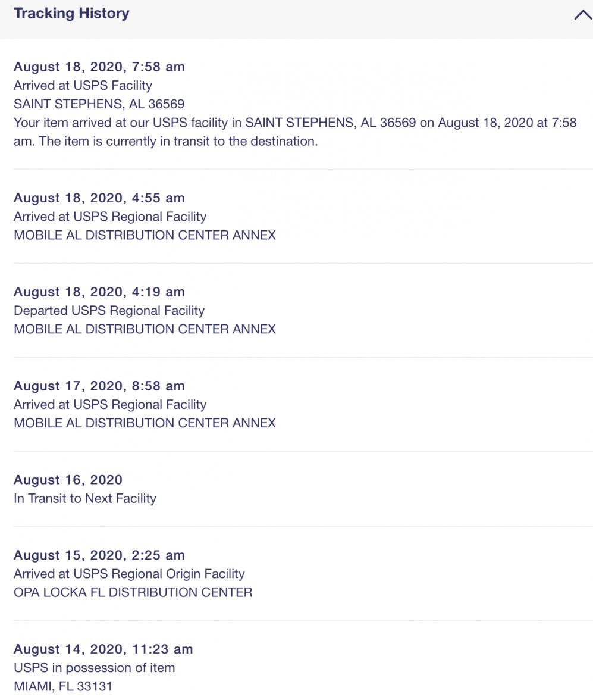The height and width of the screenshot is (700, 593).
Task: Select the August 16, 2020 date
Action: [x=68, y=480]
